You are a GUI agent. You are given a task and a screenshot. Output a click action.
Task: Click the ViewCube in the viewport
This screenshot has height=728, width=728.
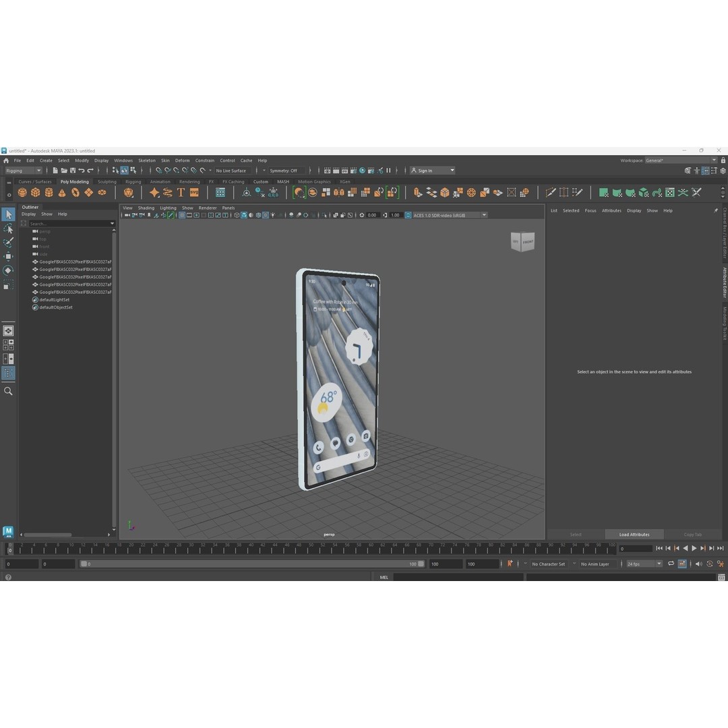pyautogui.click(x=522, y=241)
